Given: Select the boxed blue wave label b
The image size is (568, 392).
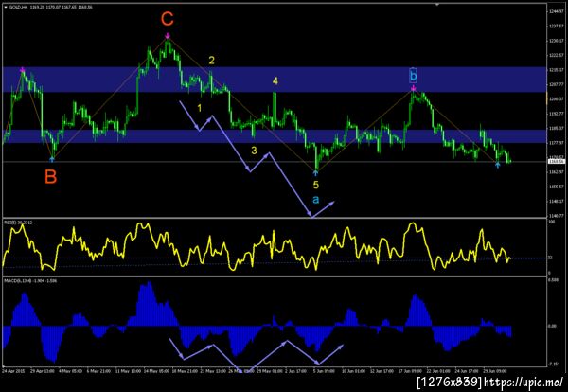Looking at the screenshot, I should tap(413, 76).
